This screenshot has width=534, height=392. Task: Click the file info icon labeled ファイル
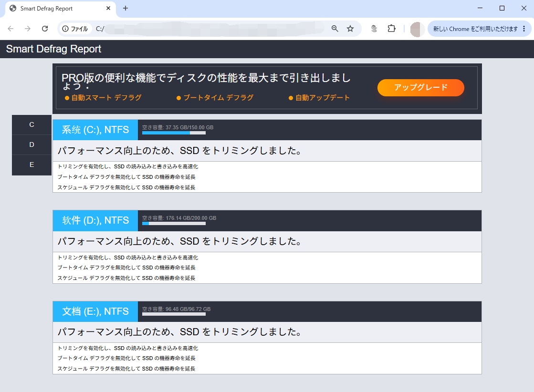(x=75, y=29)
